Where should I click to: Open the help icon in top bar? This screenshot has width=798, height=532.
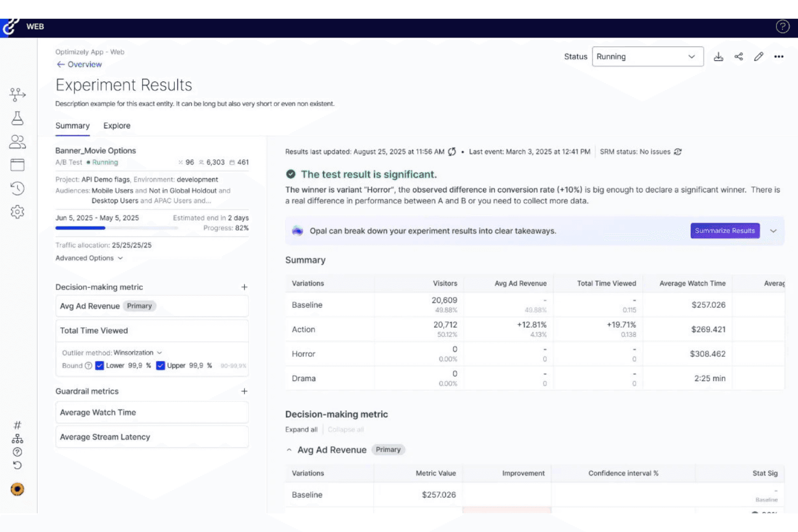782,26
